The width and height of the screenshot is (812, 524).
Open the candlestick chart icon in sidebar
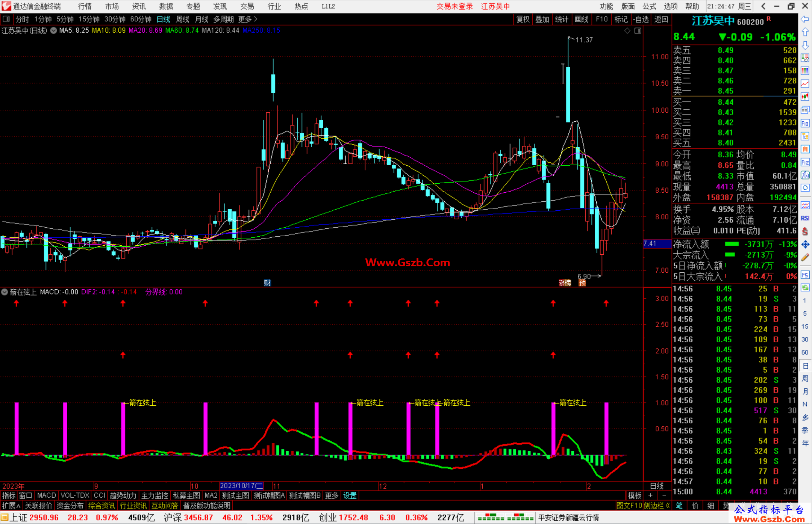coord(805,97)
